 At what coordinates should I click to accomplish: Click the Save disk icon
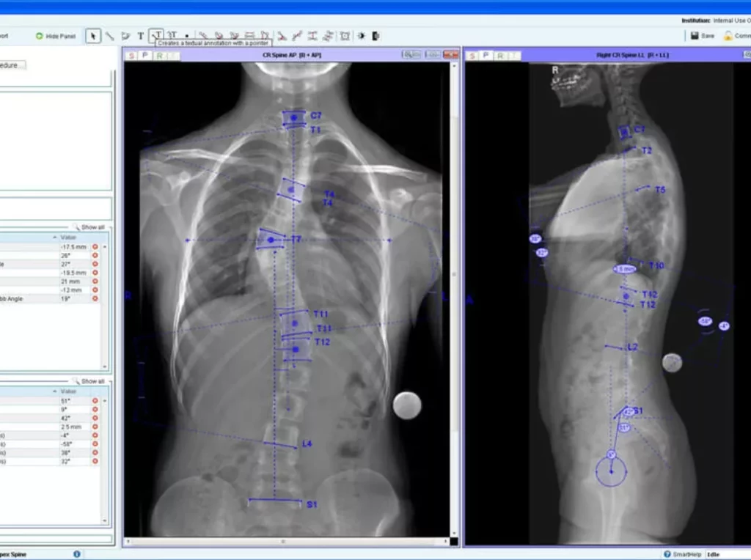[x=695, y=35]
